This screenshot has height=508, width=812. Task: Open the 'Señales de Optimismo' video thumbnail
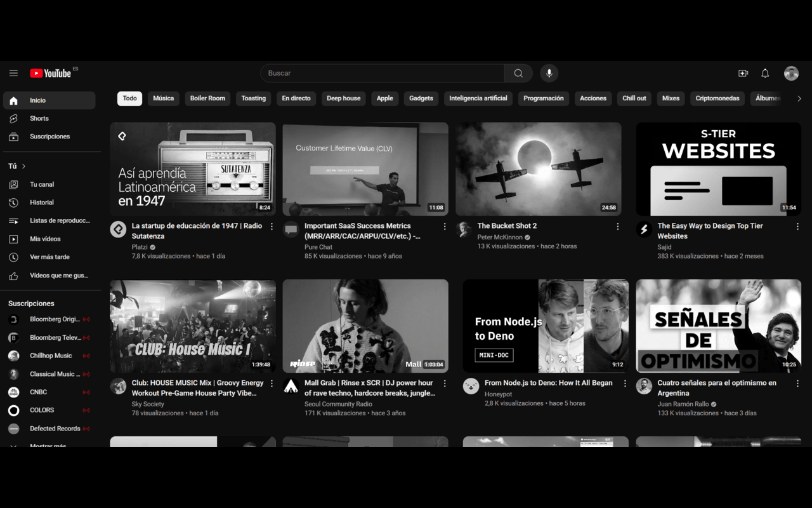tap(718, 326)
